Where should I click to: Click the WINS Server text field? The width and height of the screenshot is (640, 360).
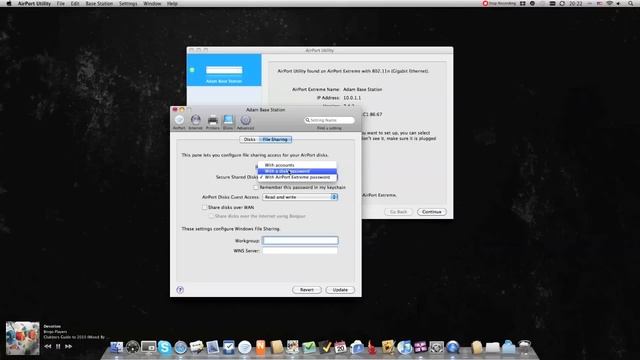[300, 251]
